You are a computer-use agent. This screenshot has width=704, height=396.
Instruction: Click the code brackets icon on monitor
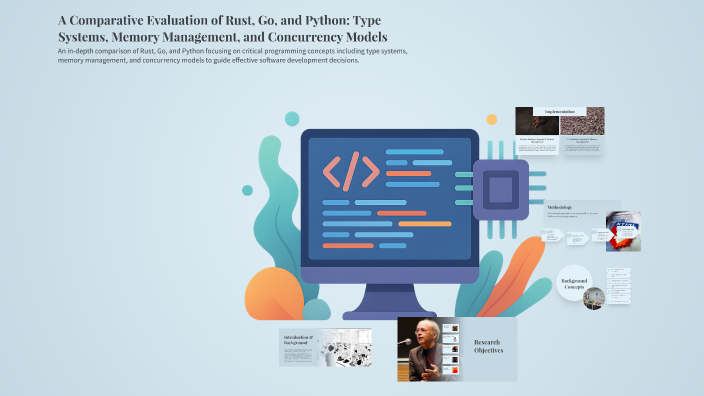351,171
